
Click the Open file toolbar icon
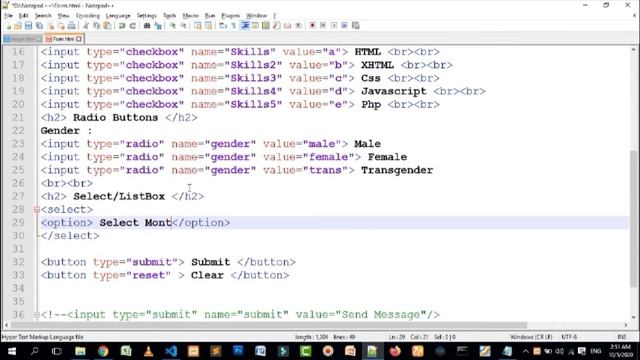tap(18, 26)
